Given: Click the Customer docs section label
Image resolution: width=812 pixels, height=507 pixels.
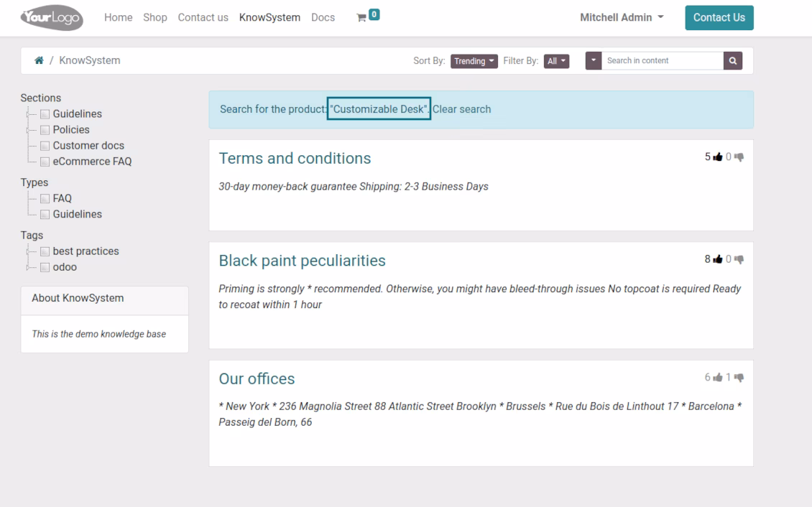Looking at the screenshot, I should (88, 146).
